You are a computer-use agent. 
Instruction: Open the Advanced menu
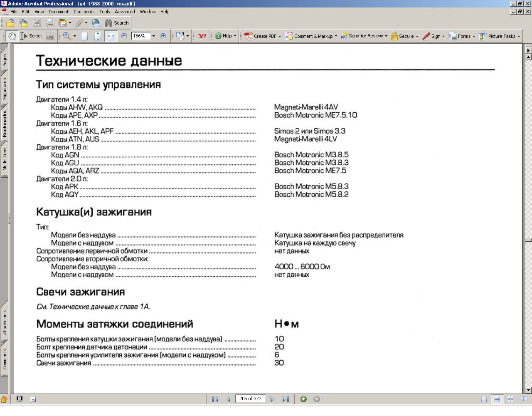(125, 12)
